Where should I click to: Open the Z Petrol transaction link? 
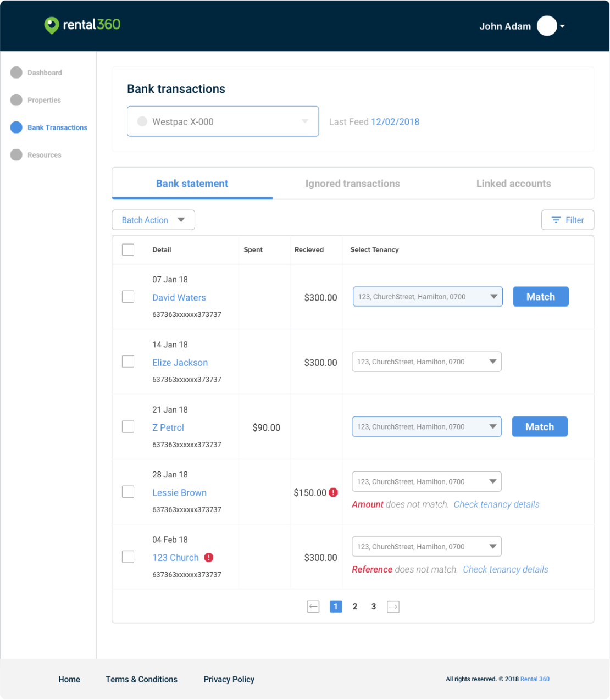pyautogui.click(x=168, y=427)
